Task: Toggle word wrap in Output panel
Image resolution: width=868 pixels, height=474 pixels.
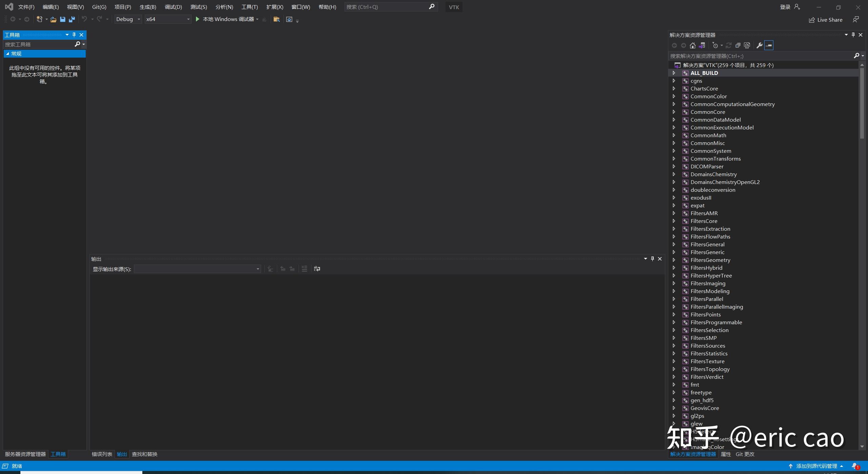Action: pyautogui.click(x=317, y=269)
